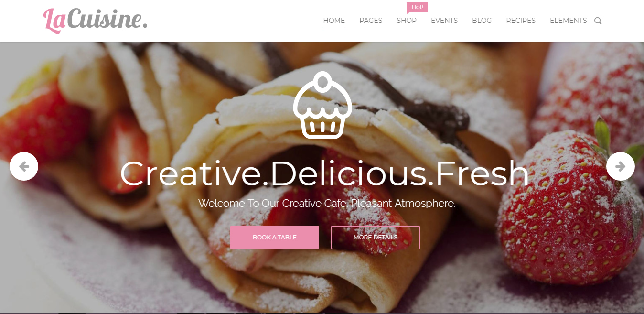Open the Shop menu
This screenshot has width=644, height=314.
coord(407,21)
